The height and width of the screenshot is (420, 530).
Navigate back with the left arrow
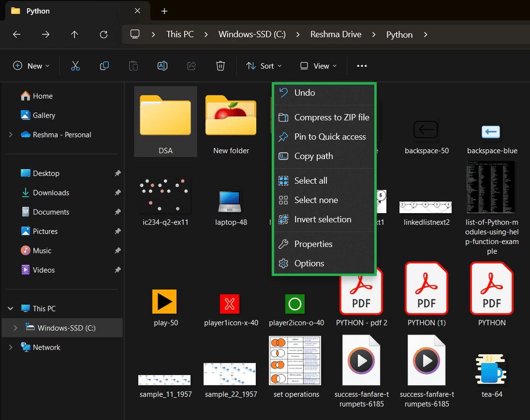pyautogui.click(x=17, y=35)
